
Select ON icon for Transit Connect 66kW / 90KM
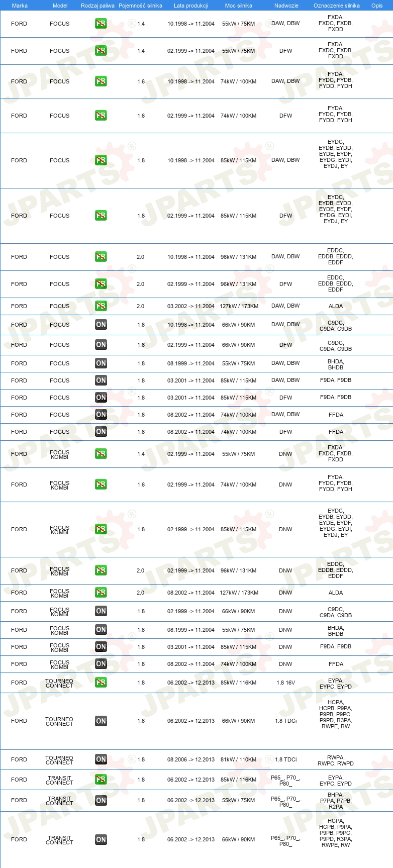(101, 839)
